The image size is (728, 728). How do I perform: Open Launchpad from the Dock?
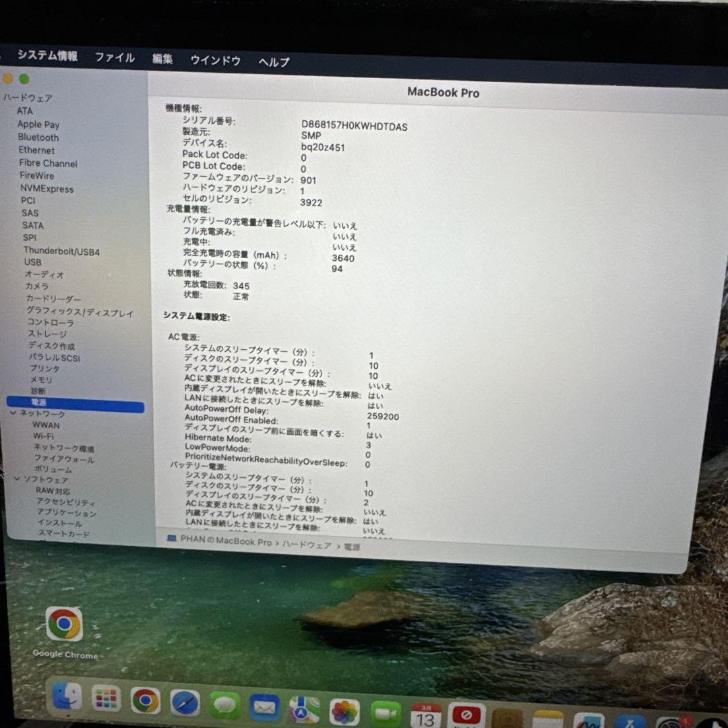click(x=106, y=698)
